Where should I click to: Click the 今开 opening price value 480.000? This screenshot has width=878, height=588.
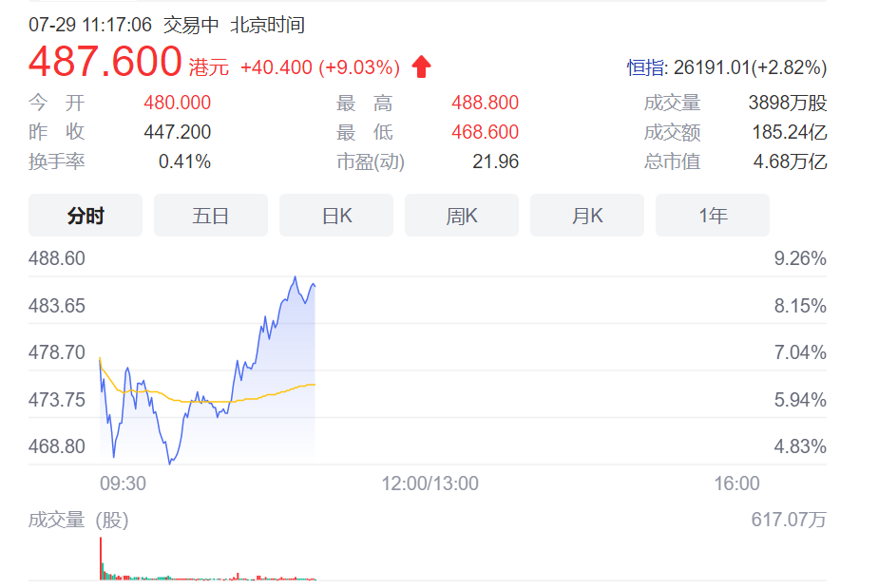coord(177,104)
